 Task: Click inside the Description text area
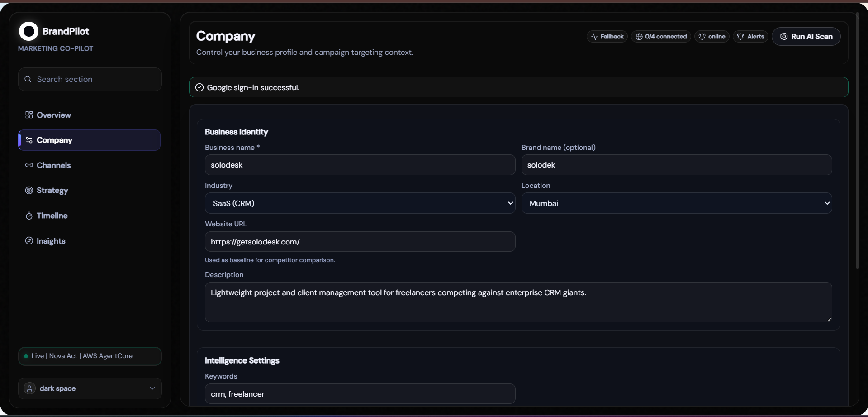518,302
